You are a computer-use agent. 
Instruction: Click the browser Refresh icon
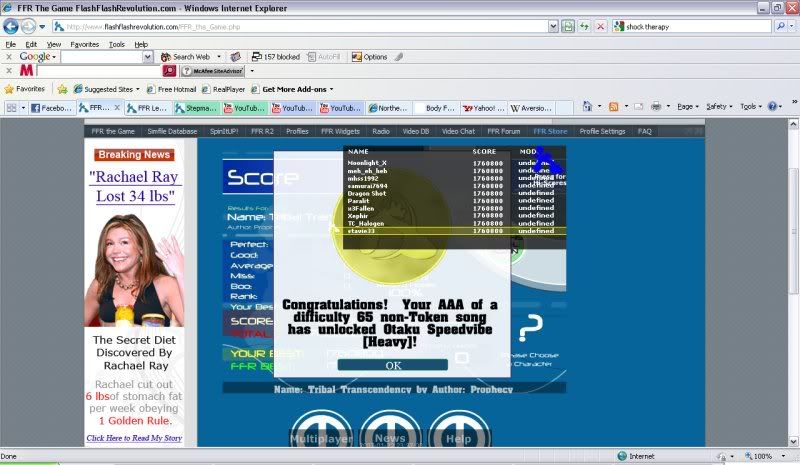point(585,26)
